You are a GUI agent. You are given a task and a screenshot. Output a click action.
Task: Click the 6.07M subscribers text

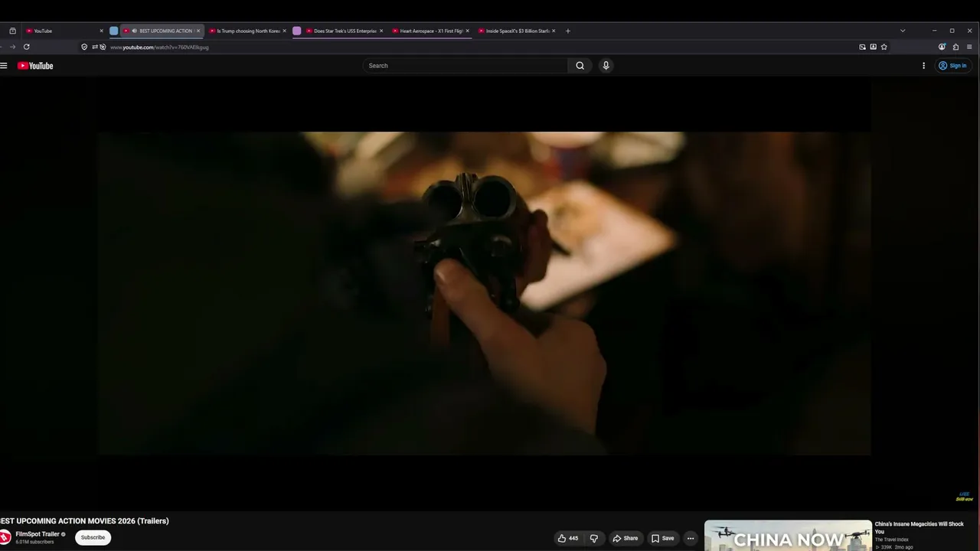[34, 542]
